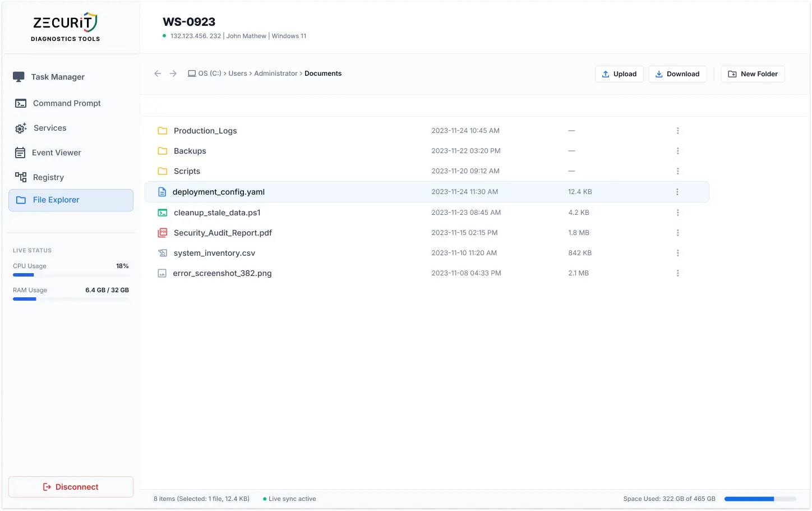Click the image icon beside error_screenshot_382.png
Screen dimensions: 812x511
pos(162,273)
